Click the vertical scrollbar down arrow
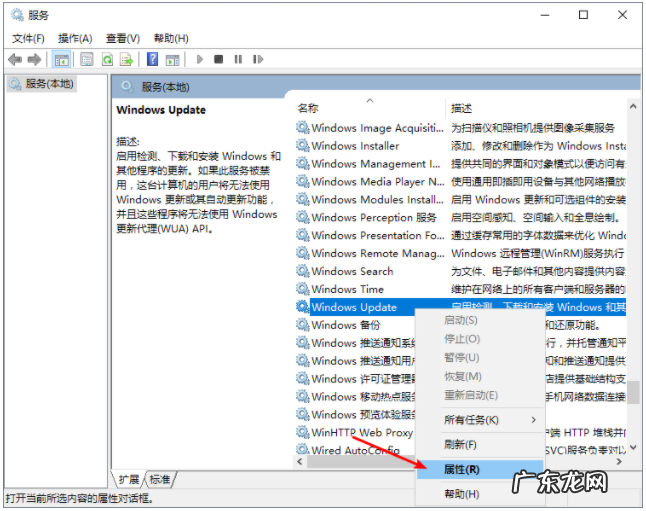The image size is (646, 511). (633, 447)
